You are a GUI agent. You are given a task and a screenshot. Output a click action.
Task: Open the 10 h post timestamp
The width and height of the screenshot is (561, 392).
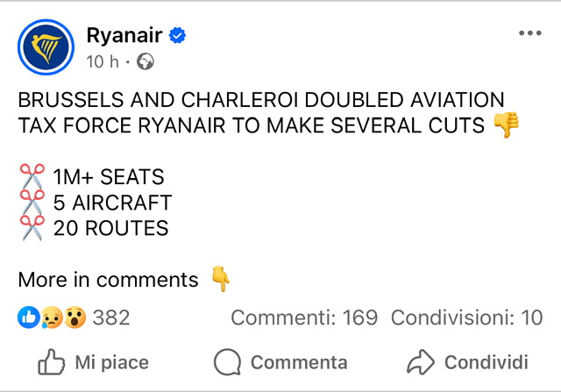(x=102, y=61)
